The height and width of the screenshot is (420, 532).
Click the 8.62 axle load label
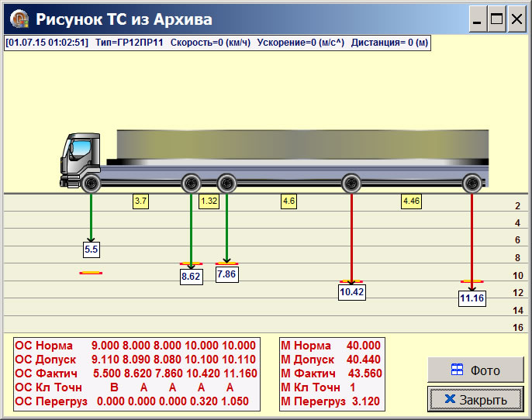pos(191,276)
